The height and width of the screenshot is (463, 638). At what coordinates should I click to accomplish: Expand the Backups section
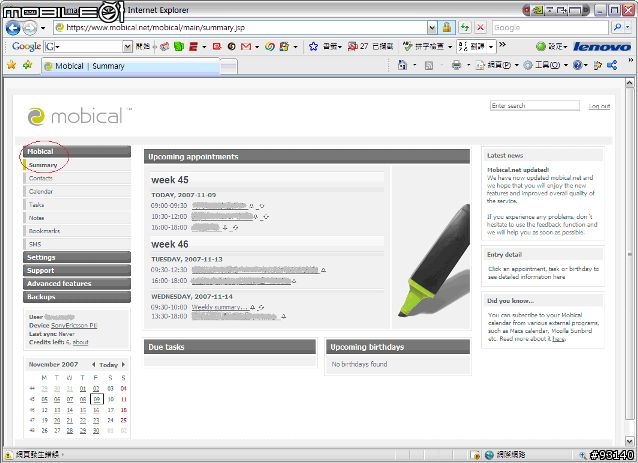77,297
